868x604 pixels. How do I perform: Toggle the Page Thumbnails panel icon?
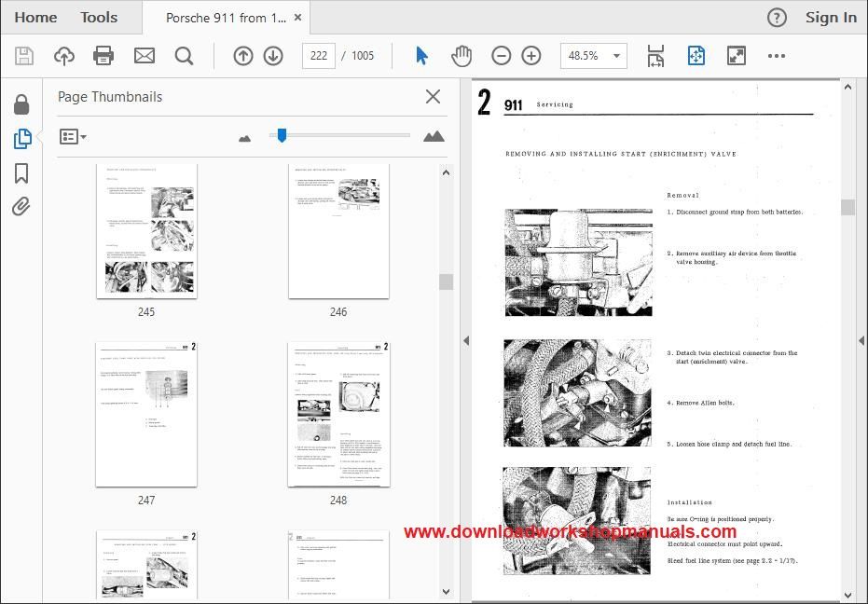pos(22,138)
